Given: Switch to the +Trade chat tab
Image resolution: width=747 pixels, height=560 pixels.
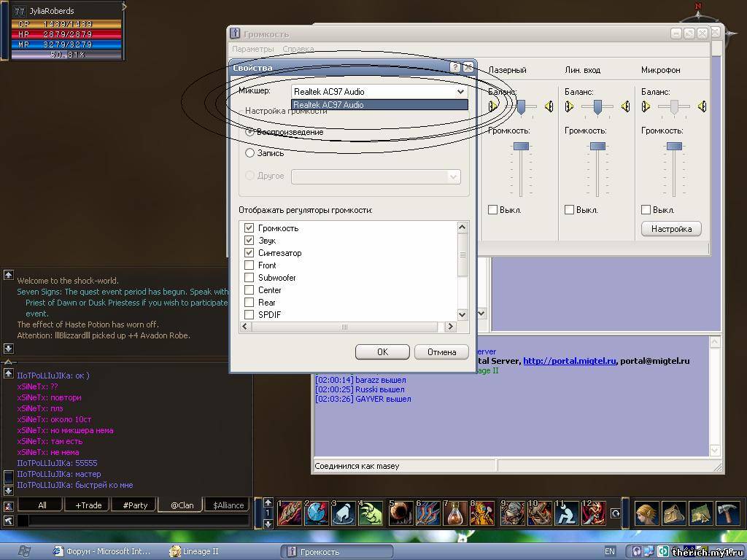Looking at the screenshot, I should [x=88, y=505].
